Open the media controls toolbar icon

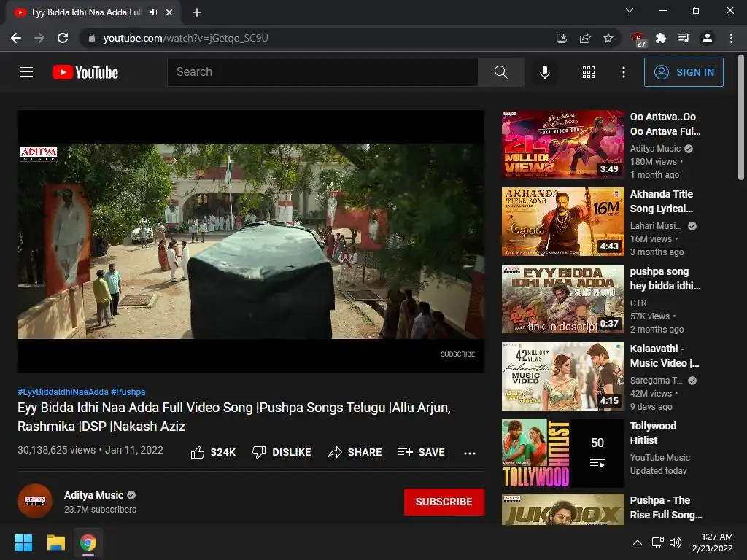(x=684, y=38)
